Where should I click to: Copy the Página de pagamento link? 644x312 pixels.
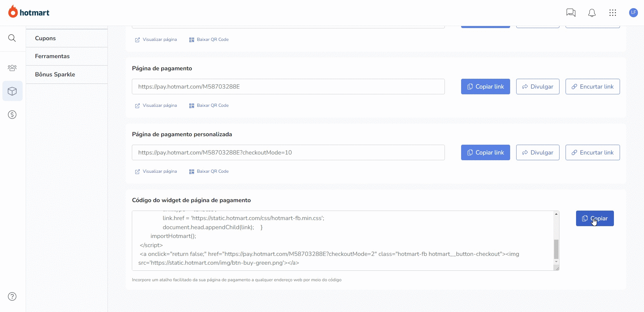pos(485,87)
